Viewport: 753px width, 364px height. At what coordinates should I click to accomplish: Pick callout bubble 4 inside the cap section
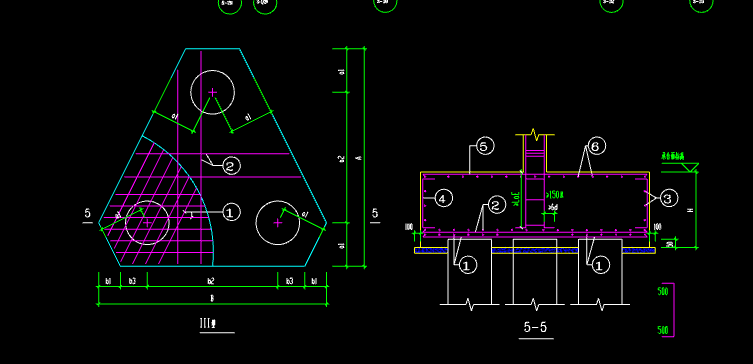[443, 198]
